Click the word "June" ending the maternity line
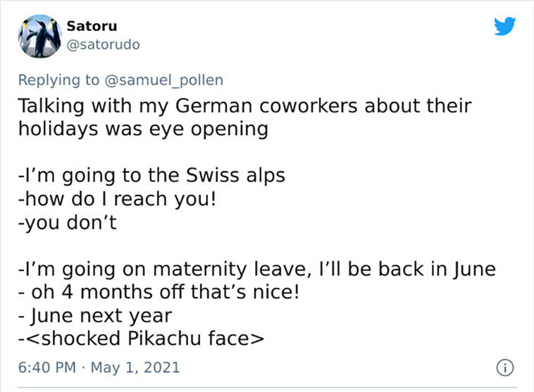 [474, 270]
